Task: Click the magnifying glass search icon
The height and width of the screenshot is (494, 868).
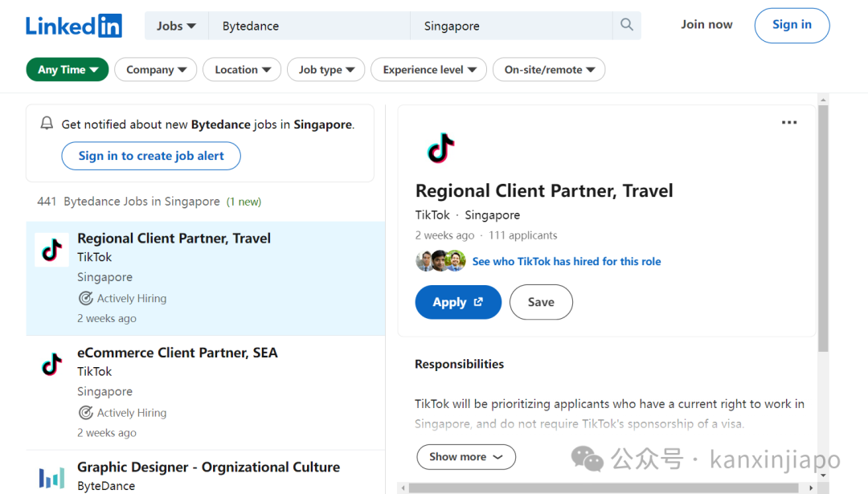Action: 627,25
